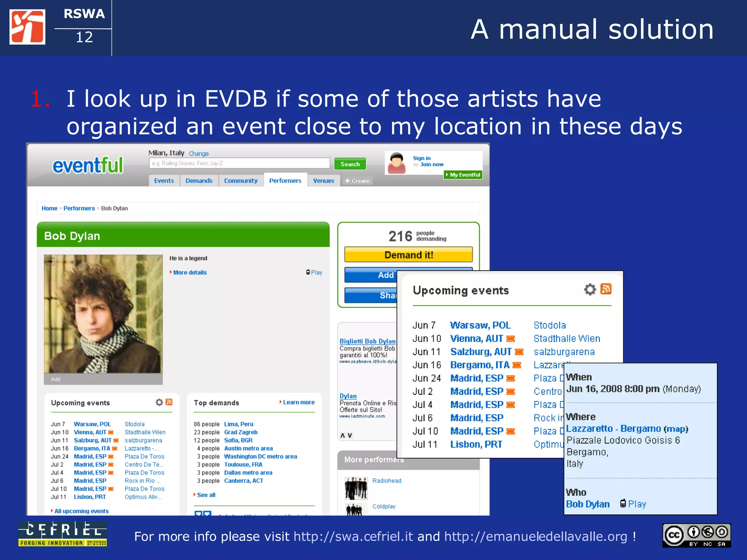The height and width of the screenshot is (560, 747).
Task: Click Lima, Peru in Top demands
Action: coord(239,424)
